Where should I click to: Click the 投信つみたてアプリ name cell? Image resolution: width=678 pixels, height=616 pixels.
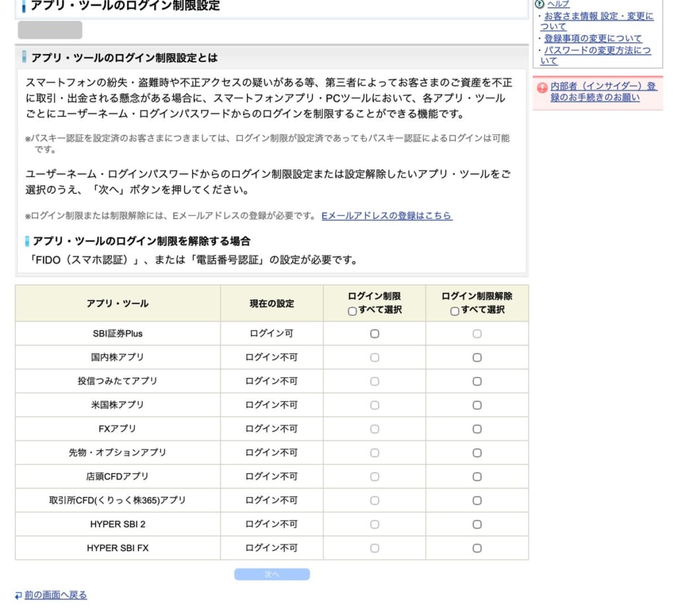118,381
